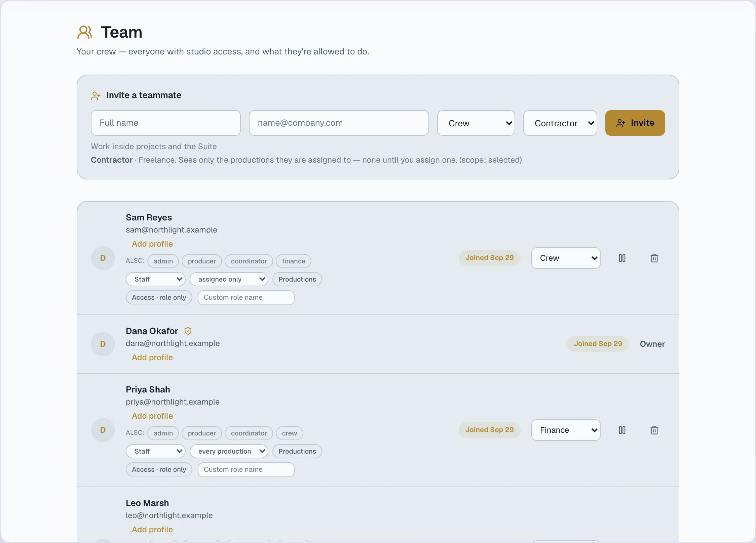Click the Invite button
The height and width of the screenshot is (543, 756).
point(635,123)
